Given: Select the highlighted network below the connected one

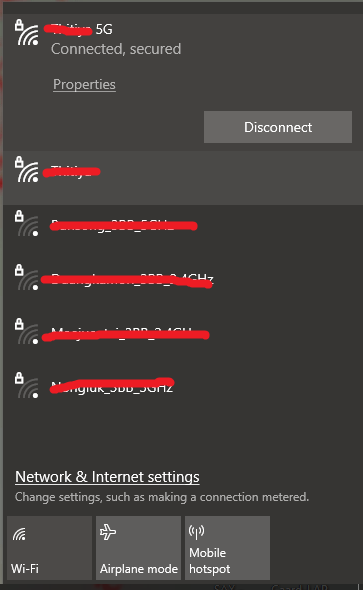Looking at the screenshot, I should coord(183,178).
